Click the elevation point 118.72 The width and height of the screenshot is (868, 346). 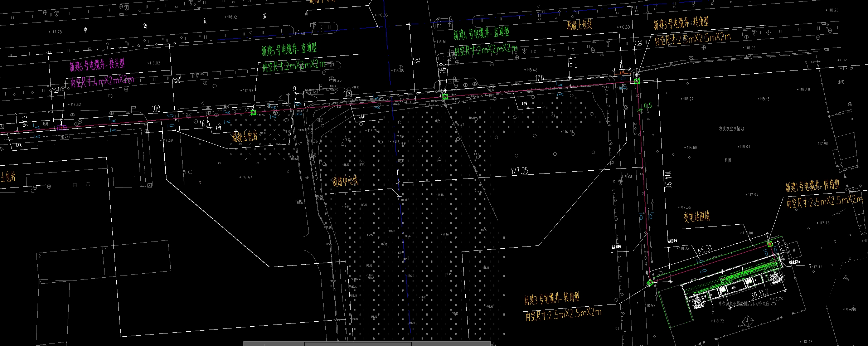click(717, 321)
